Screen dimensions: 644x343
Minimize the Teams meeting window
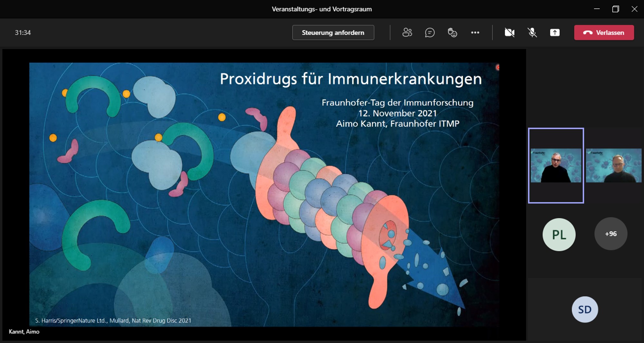tap(597, 9)
